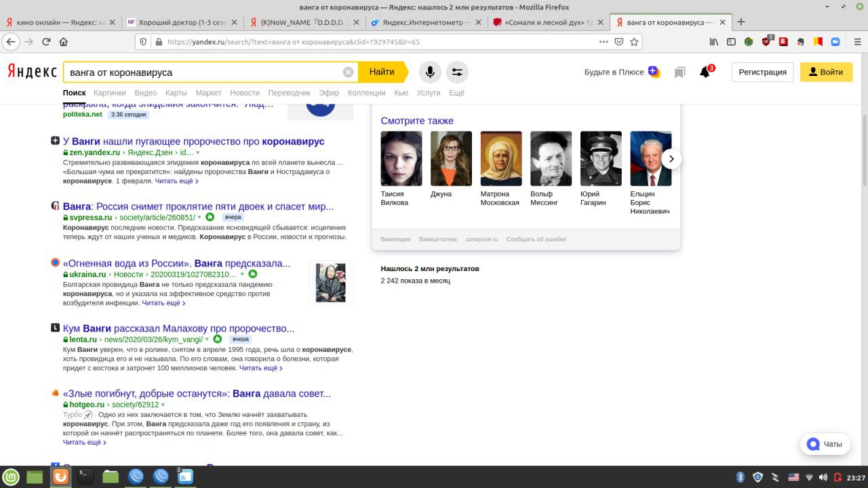
Task: Open Chats widget
Action: pos(825,444)
